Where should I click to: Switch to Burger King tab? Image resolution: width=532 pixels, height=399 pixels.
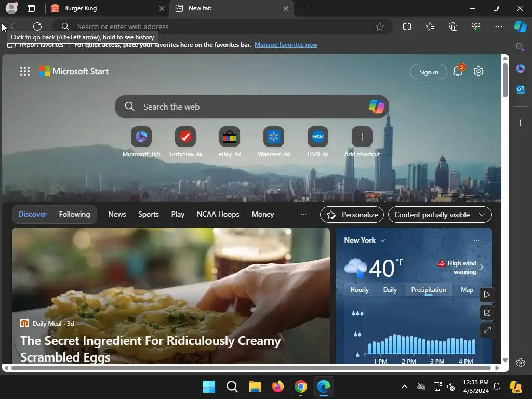point(107,8)
